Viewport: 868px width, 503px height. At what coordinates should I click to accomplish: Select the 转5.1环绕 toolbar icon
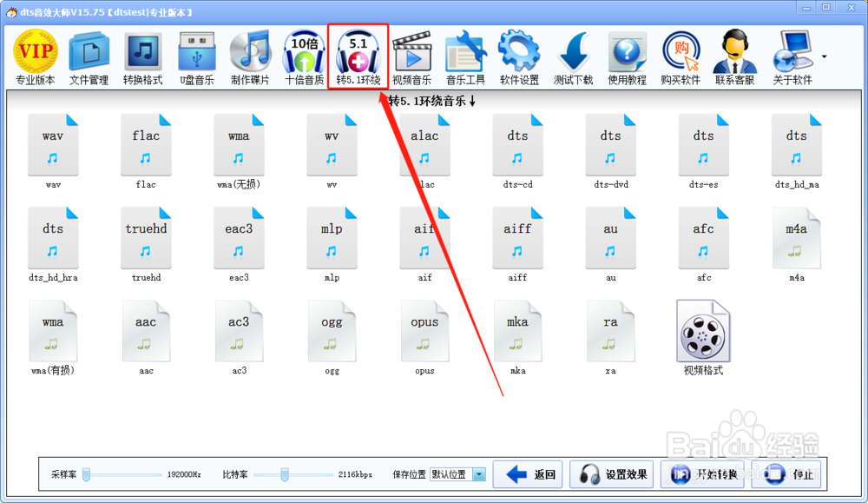pos(358,57)
